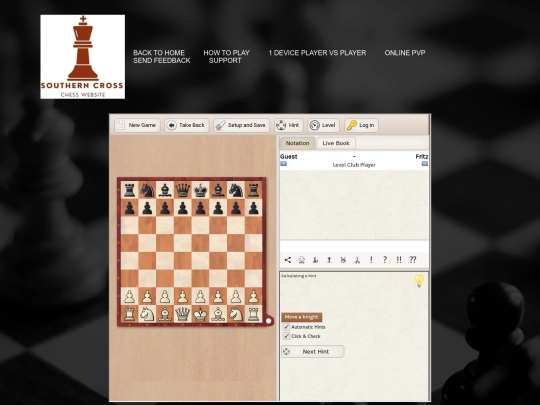
Task: Click the Fritz opponent name
Action: tap(422, 157)
